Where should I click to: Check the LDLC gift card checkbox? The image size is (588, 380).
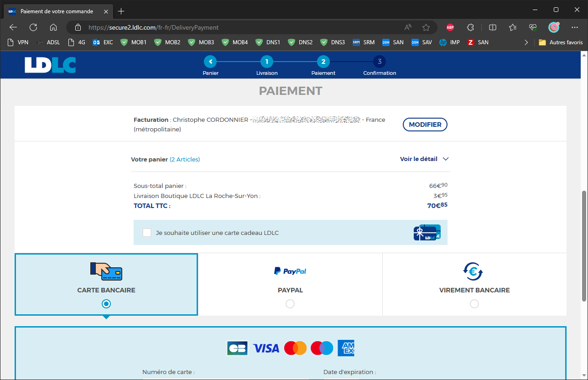147,233
